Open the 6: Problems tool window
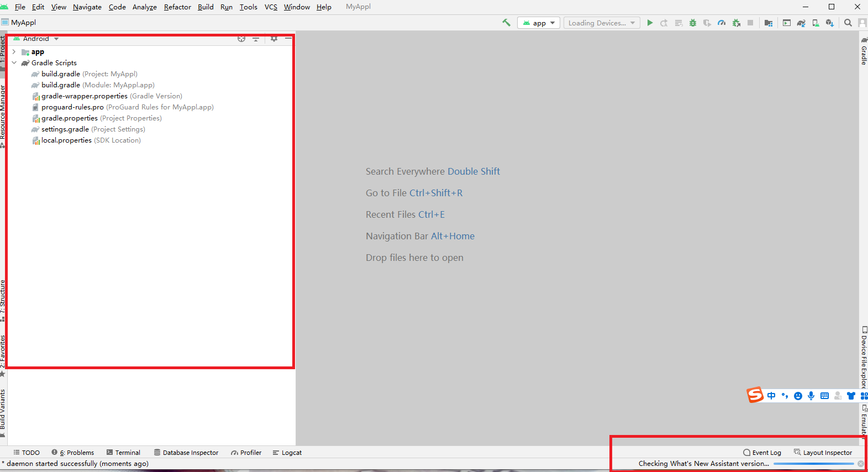 click(73, 452)
